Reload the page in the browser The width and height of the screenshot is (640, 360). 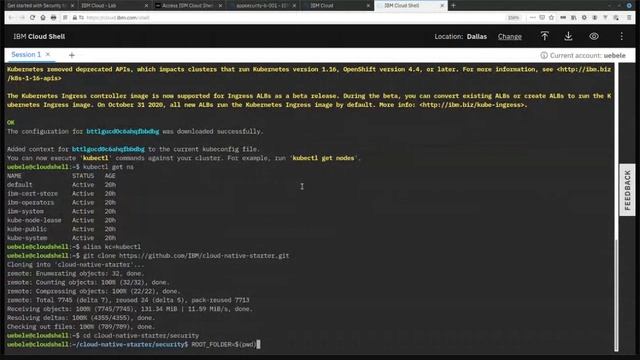32,18
